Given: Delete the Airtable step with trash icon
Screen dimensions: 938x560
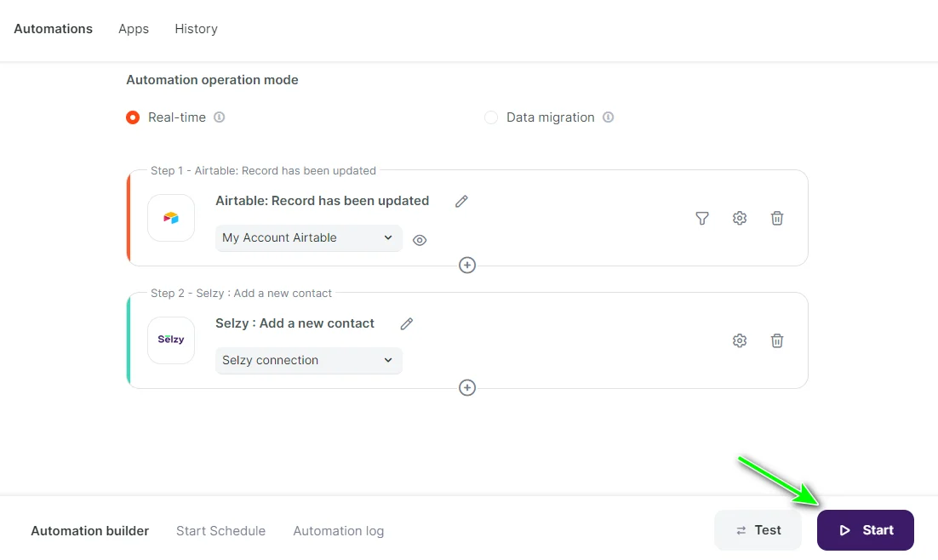Looking at the screenshot, I should pyautogui.click(x=777, y=219).
